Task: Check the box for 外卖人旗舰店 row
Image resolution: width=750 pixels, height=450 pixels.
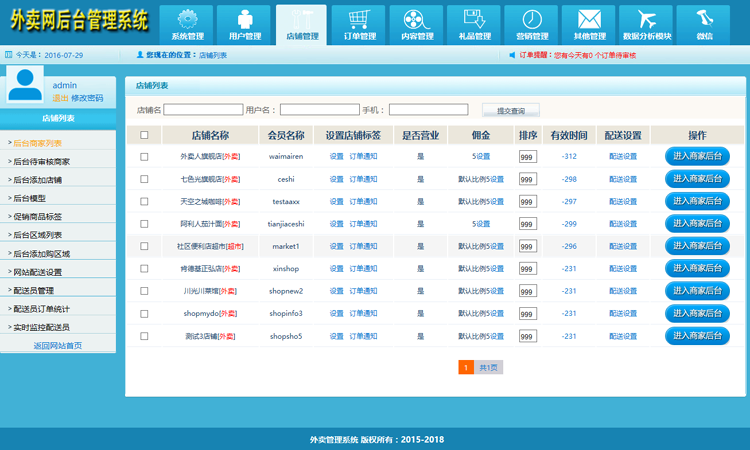Action: point(144,157)
